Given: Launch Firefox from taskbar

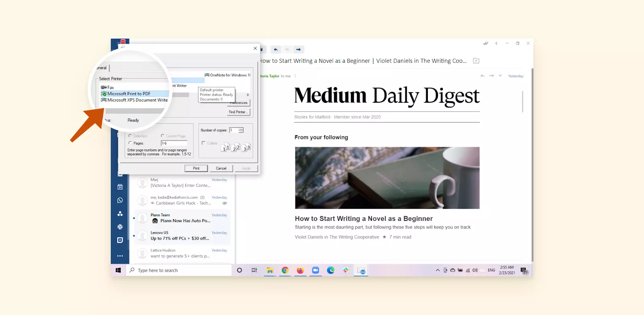Looking at the screenshot, I should tap(300, 270).
